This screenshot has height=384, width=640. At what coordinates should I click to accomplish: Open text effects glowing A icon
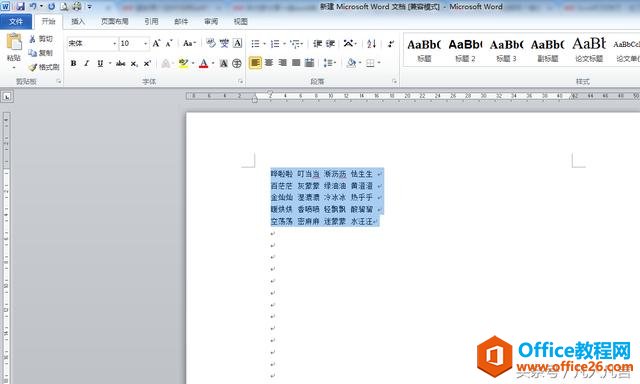165,63
